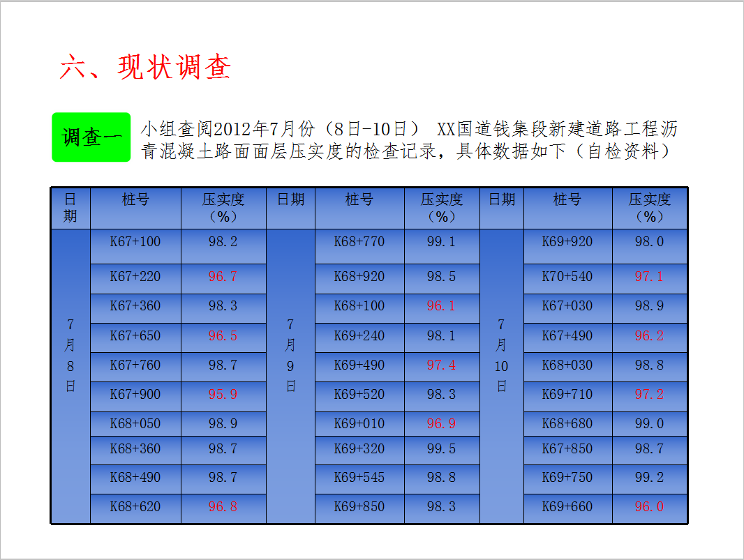Image resolution: width=744 pixels, height=560 pixels.
Task: Click stake number K69+545
Action: pos(359,478)
